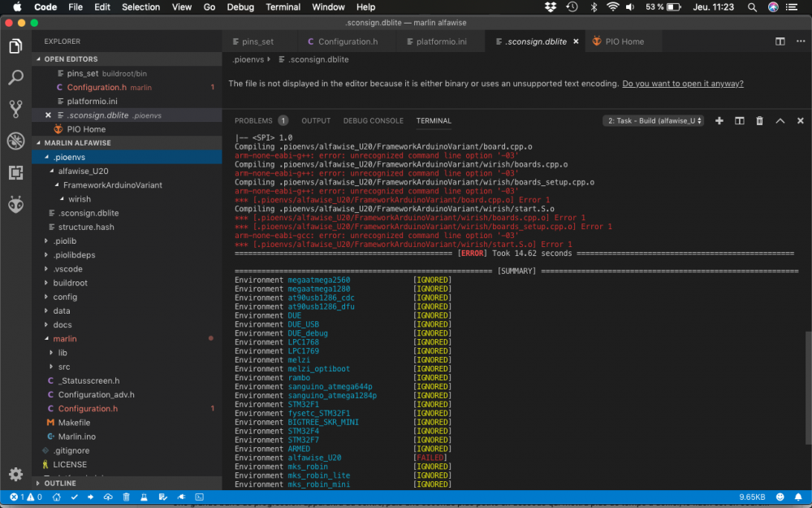
Task: Collapse the marlin folder in the explorer
Action: coord(65,338)
